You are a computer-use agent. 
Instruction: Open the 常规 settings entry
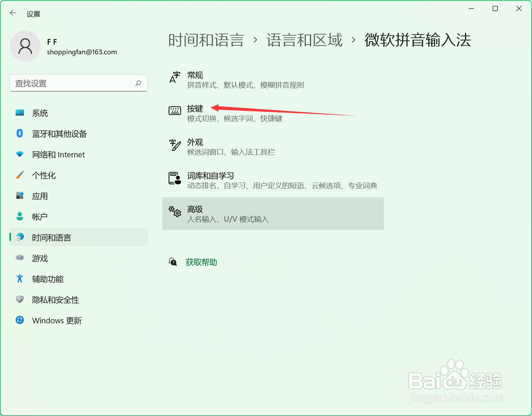click(195, 75)
